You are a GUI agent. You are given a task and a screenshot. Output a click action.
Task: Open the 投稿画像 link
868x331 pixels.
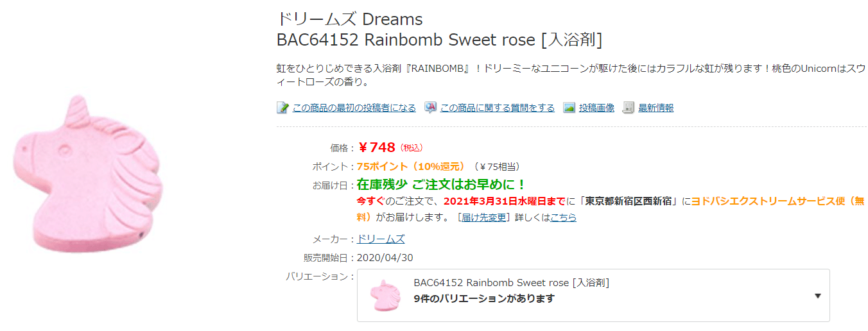coord(596,108)
